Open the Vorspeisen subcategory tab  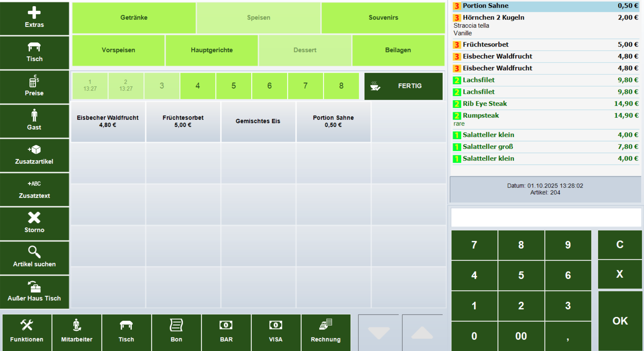click(118, 50)
